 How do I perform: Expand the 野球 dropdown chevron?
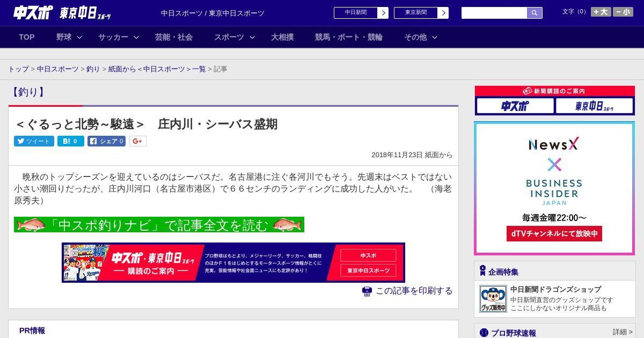79,37
